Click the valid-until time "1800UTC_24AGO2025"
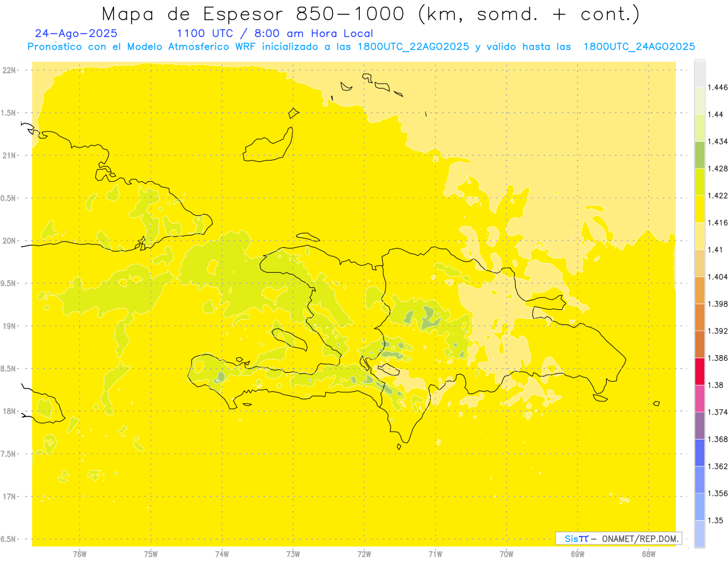 click(x=639, y=47)
